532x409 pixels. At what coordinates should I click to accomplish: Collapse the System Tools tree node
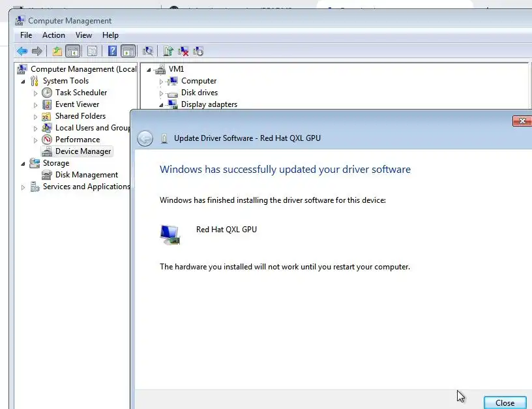(x=23, y=82)
